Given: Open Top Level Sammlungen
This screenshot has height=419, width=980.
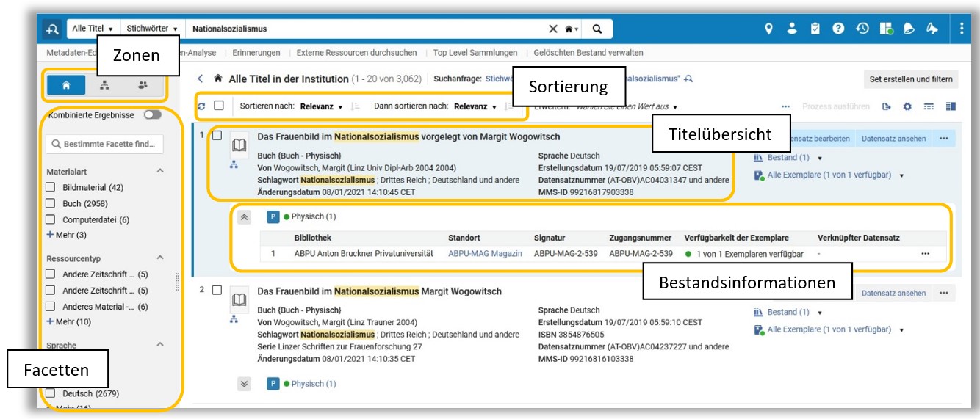Looking at the screenshot, I should point(475,53).
